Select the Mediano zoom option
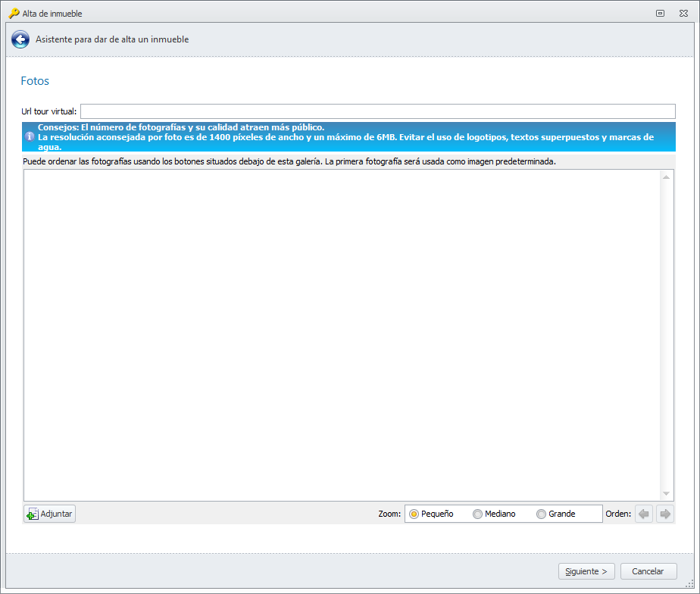This screenshot has height=594, width=700. 494,514
